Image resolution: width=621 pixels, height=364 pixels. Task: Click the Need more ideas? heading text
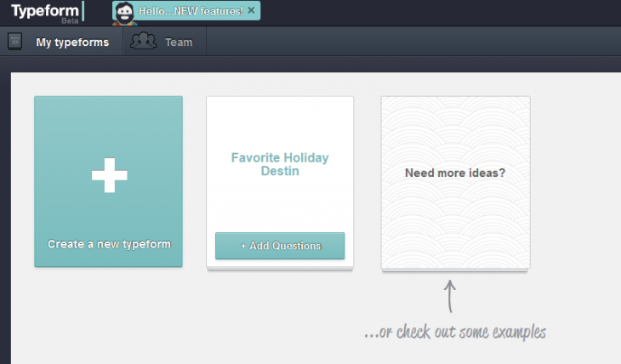pos(455,173)
